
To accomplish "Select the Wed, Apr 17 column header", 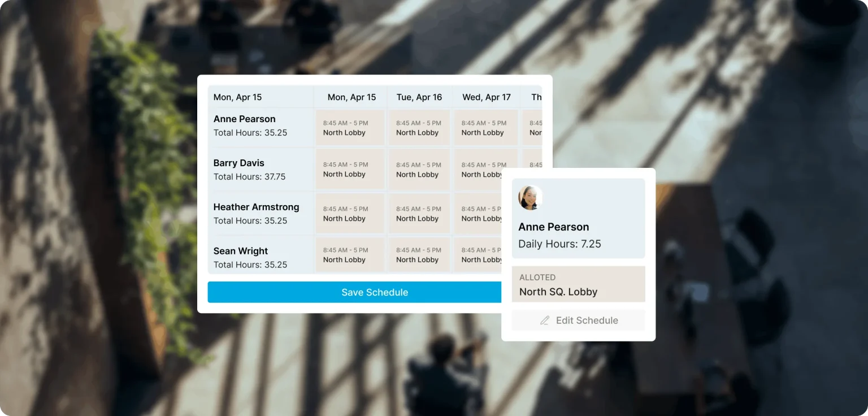I will click(x=486, y=97).
